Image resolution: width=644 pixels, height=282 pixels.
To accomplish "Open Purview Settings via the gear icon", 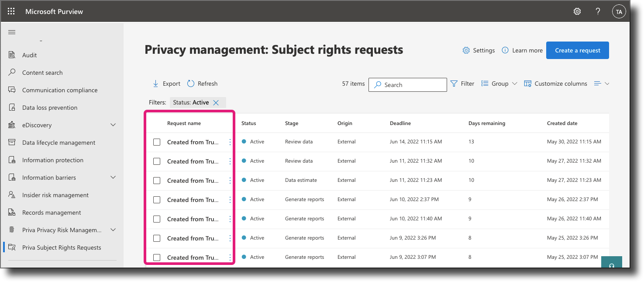I will (577, 11).
